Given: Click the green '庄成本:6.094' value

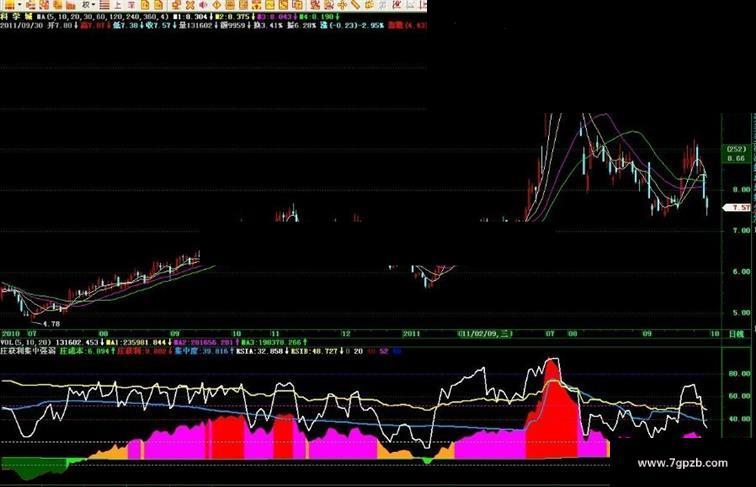Looking at the screenshot, I should [84, 351].
